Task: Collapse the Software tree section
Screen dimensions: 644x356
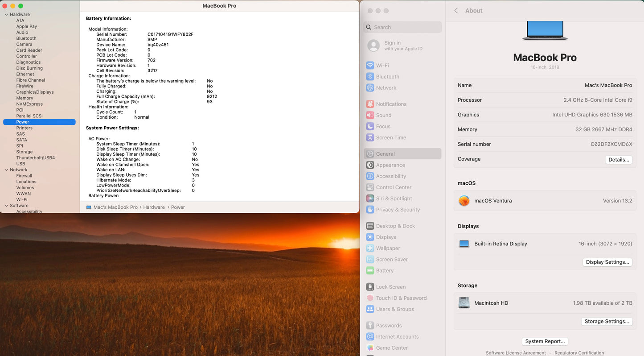Action: (x=6, y=206)
